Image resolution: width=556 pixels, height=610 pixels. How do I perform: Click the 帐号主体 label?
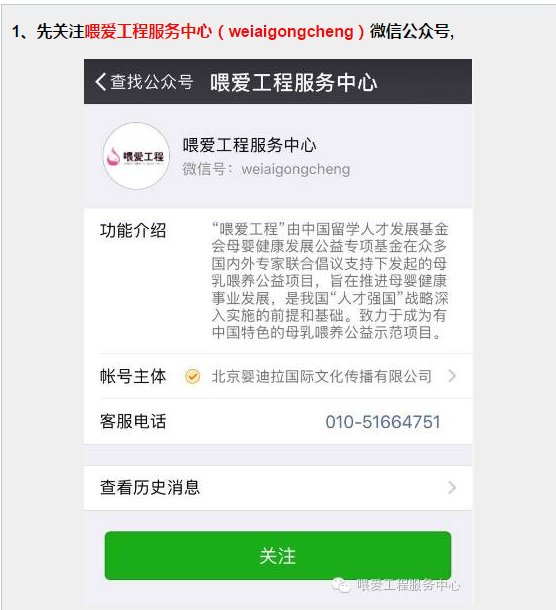click(x=133, y=376)
